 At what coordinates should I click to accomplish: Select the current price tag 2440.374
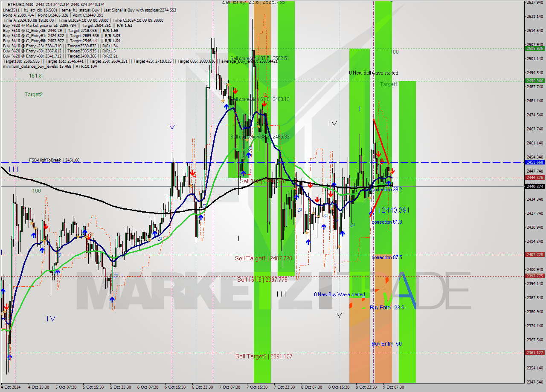click(x=534, y=186)
